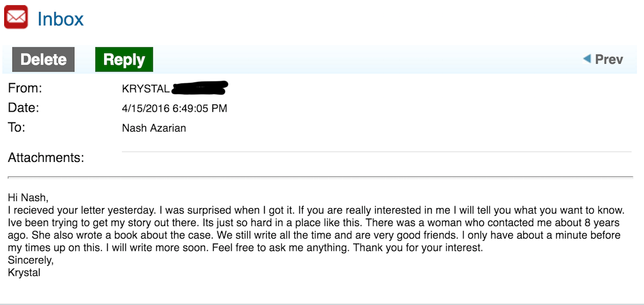
Task: Open the Inbox heading link
Action: point(61,19)
